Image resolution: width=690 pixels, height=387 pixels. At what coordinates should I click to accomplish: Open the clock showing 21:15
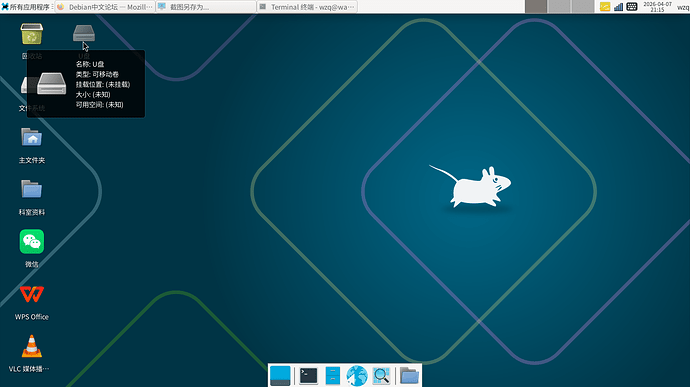pyautogui.click(x=657, y=7)
